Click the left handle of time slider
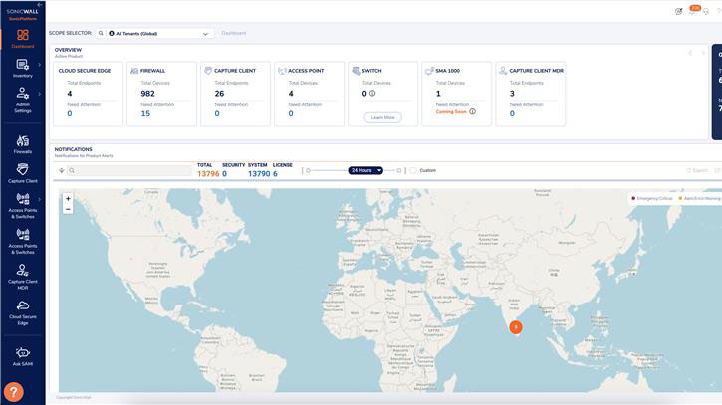The image size is (722, 405). click(x=308, y=170)
